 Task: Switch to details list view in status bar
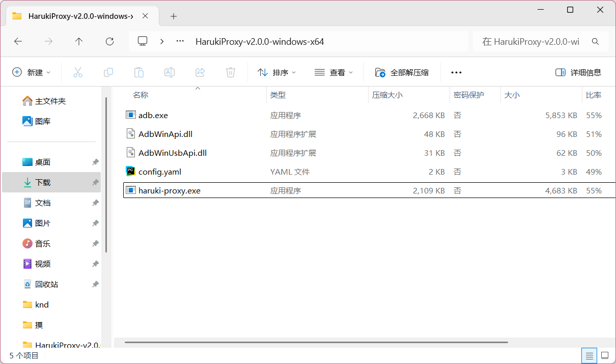589,355
